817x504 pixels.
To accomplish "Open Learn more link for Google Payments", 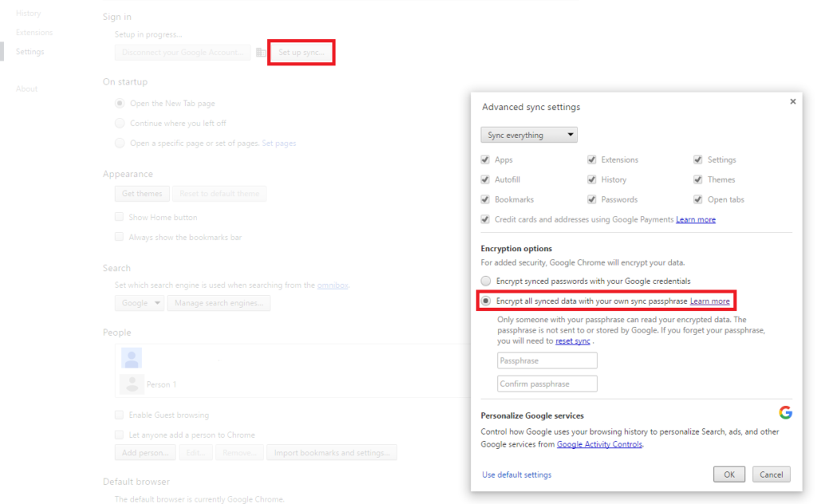I will pyautogui.click(x=696, y=220).
